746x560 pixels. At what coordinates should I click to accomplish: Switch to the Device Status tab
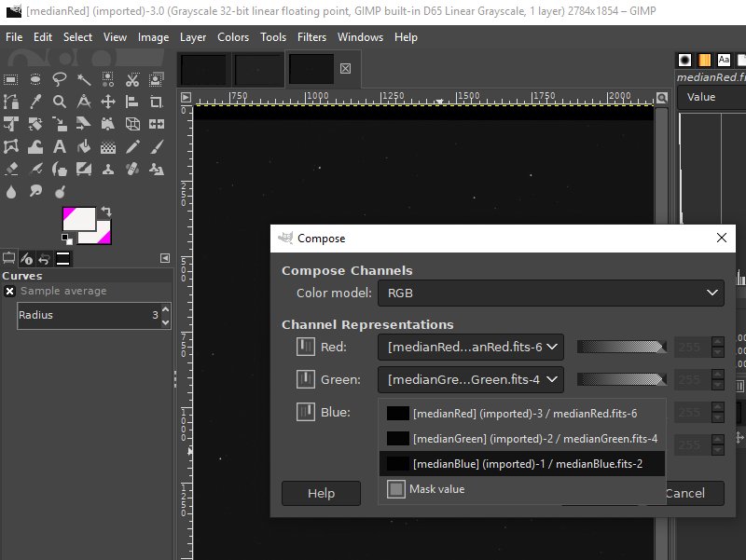pos(27,259)
